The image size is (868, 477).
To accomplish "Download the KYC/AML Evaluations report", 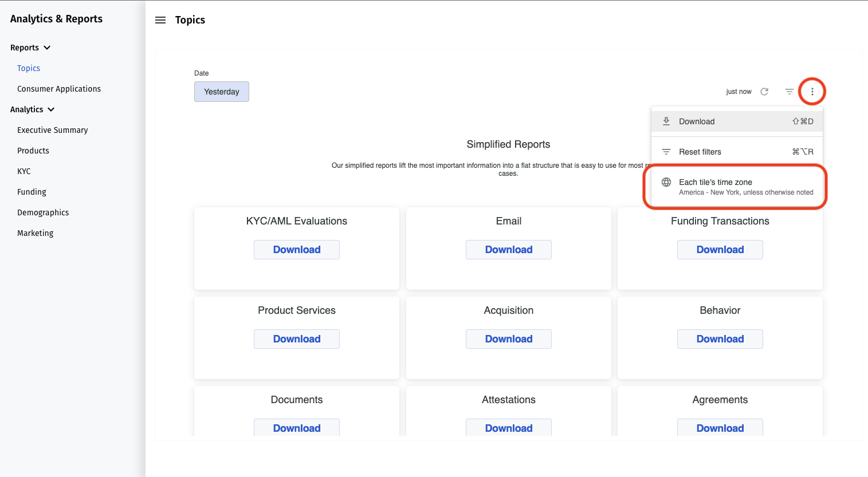I will point(297,250).
